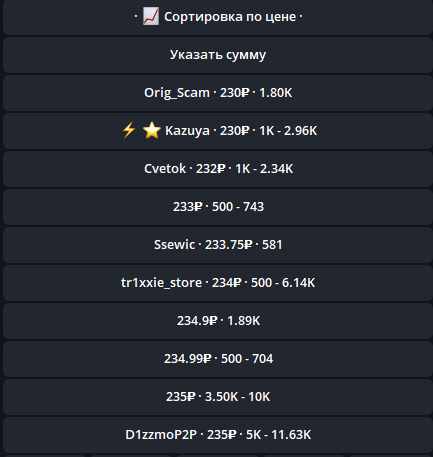This screenshot has width=433, height=457.
Task: Pick the anonymous 233₽ offer for 500 - 743
Action: click(218, 207)
